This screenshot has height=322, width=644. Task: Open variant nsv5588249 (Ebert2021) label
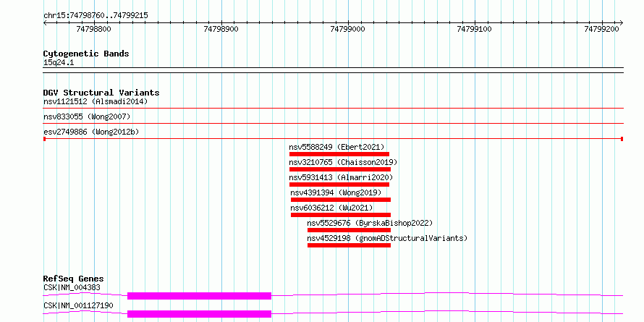[336, 147]
